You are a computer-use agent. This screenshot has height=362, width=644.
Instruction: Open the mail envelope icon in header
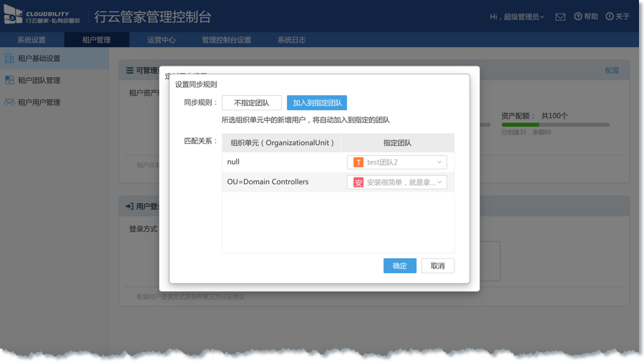[x=560, y=16]
